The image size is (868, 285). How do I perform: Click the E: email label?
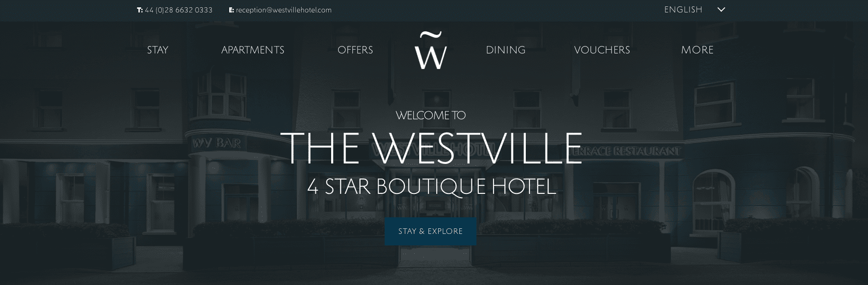(x=232, y=10)
